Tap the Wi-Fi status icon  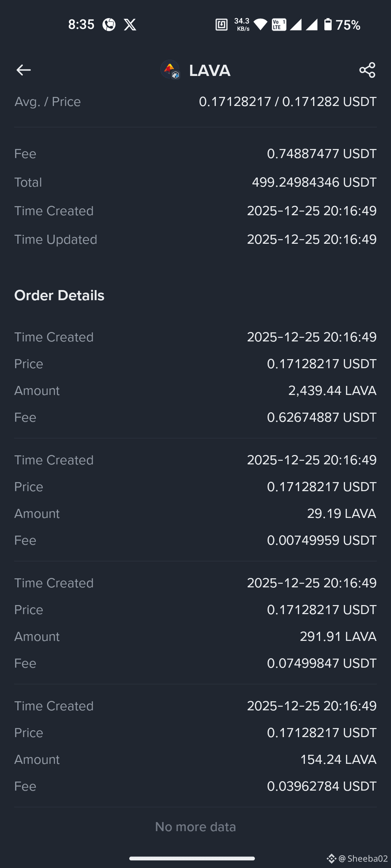[x=260, y=25]
